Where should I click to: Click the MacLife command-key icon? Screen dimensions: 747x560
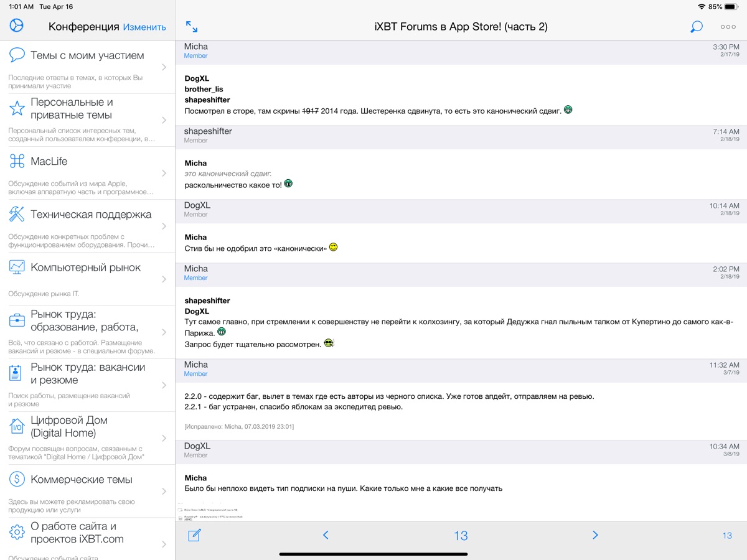[17, 162]
